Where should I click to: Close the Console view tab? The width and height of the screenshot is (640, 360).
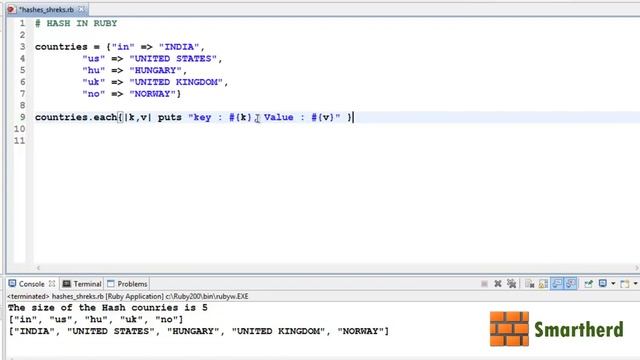[x=52, y=283]
